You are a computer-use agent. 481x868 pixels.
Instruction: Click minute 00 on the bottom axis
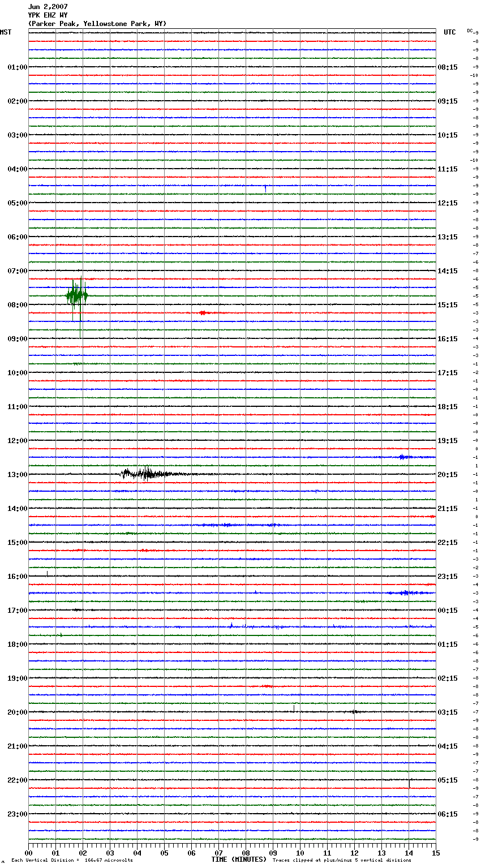click(29, 853)
